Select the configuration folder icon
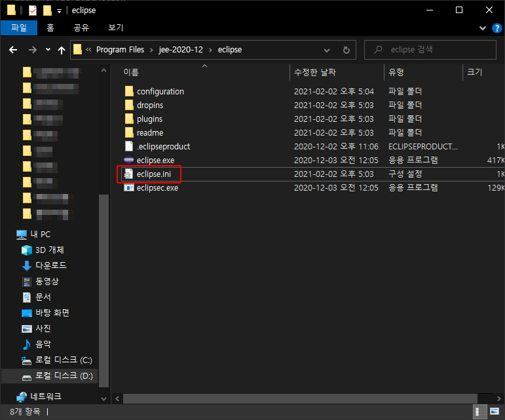Screen dimensions: 505x420 pos(129,91)
